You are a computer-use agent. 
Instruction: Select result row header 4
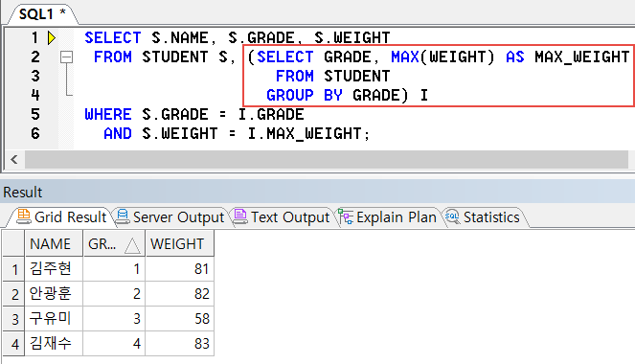[13, 344]
